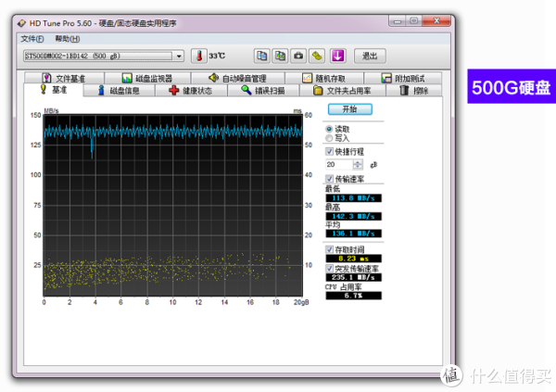Open the 帮助(H) menu
This screenshot has height=392, width=556.
click(x=68, y=39)
